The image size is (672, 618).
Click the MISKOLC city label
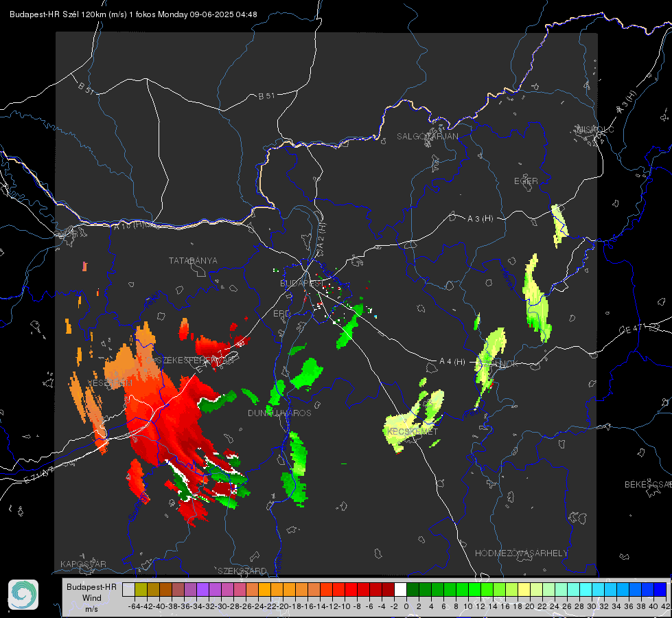point(595,129)
